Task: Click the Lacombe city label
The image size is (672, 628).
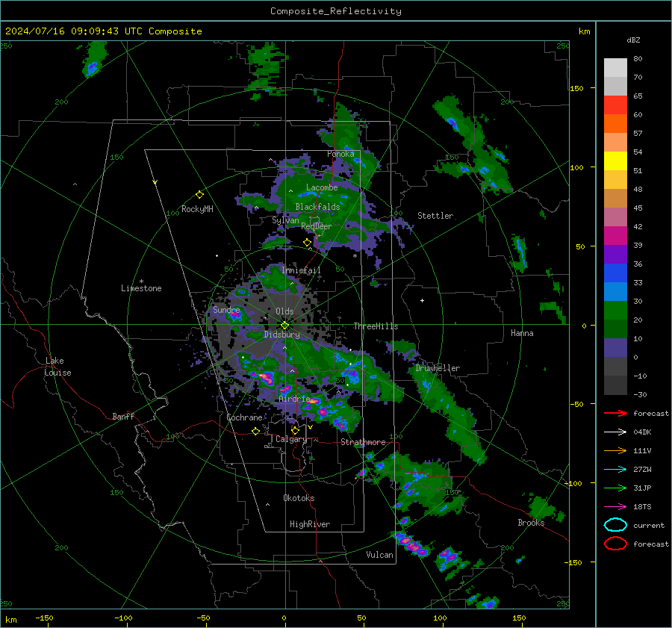Action: click(x=322, y=187)
